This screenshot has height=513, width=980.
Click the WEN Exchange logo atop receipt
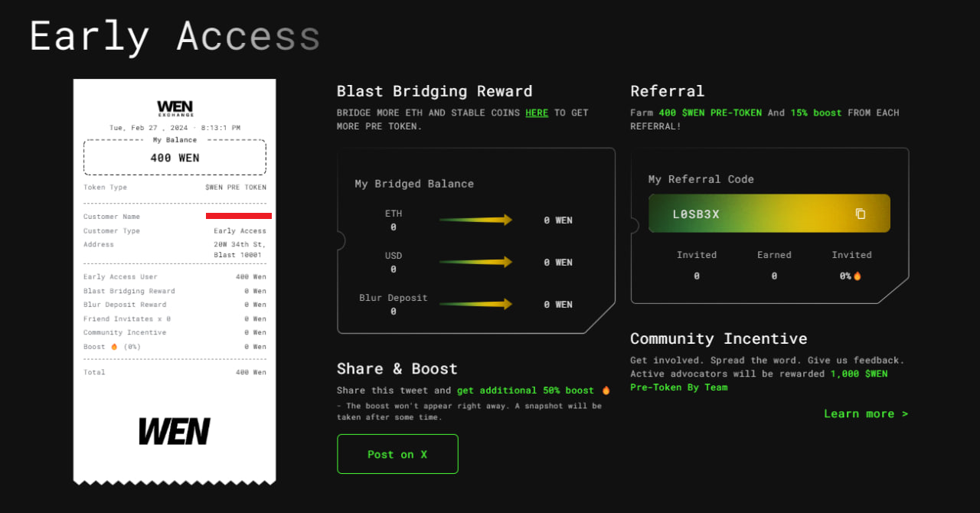pos(175,109)
